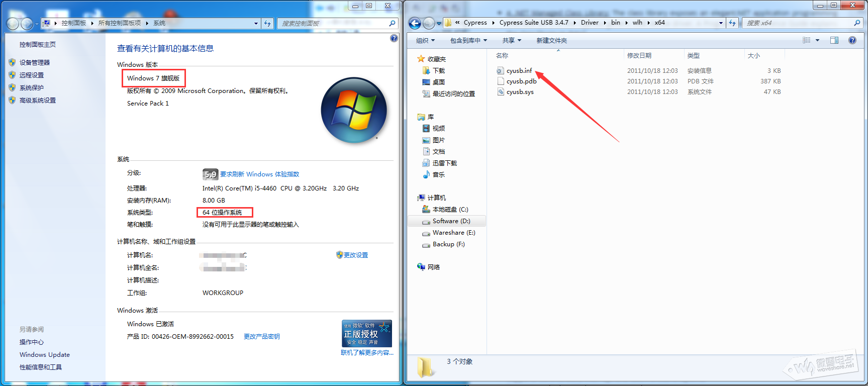Open Remote settings in System window sidebar
The height and width of the screenshot is (386, 868).
[x=32, y=75]
